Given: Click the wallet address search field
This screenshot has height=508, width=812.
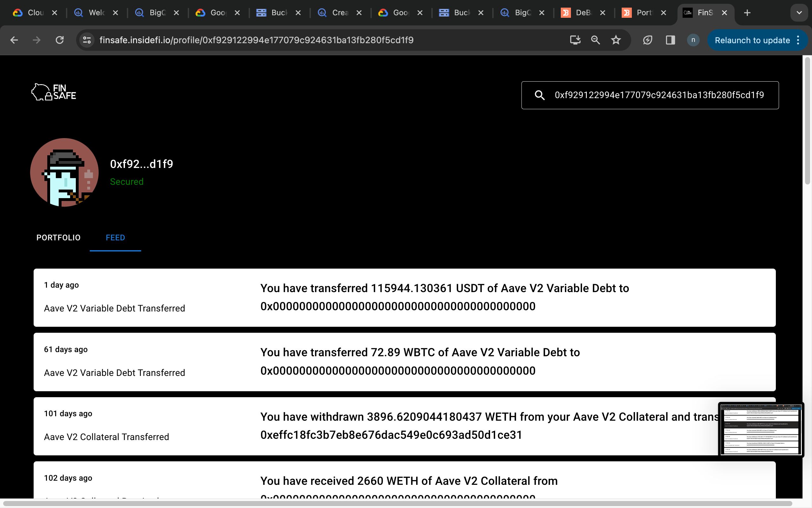Looking at the screenshot, I should click(650, 95).
